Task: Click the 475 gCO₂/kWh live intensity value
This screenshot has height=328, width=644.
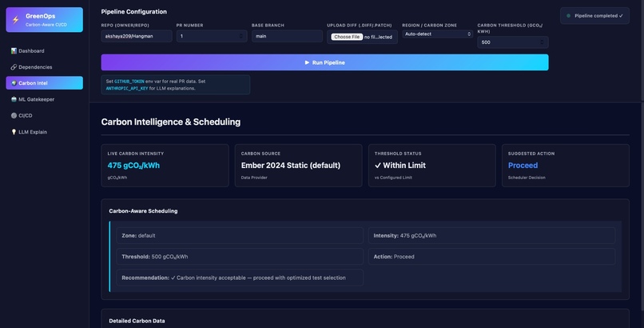Action: pyautogui.click(x=133, y=166)
